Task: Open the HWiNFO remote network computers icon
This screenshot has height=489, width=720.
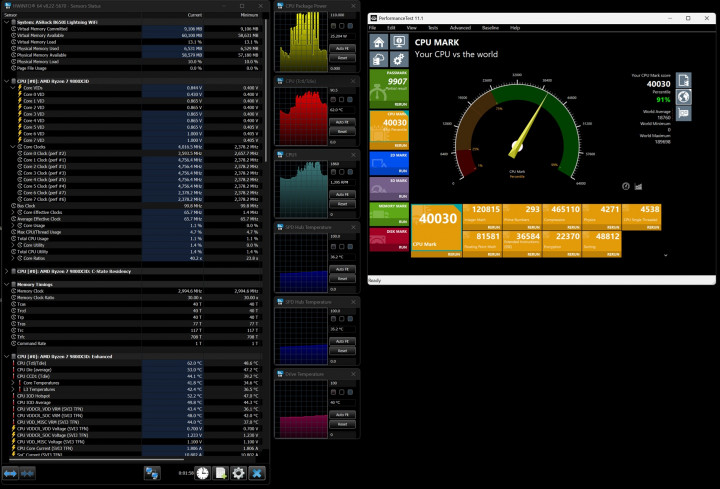Action: click(152, 473)
